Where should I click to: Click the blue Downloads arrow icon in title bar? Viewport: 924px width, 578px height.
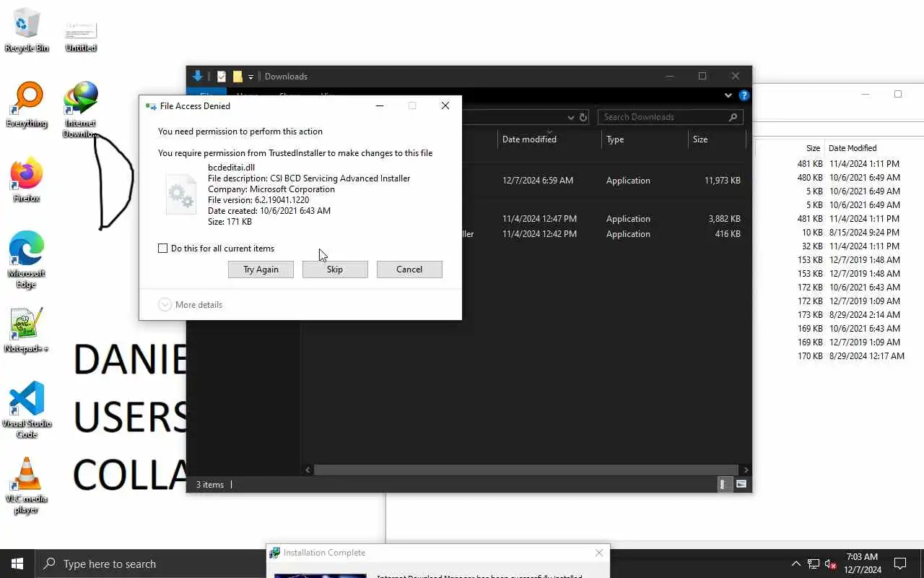198,76
